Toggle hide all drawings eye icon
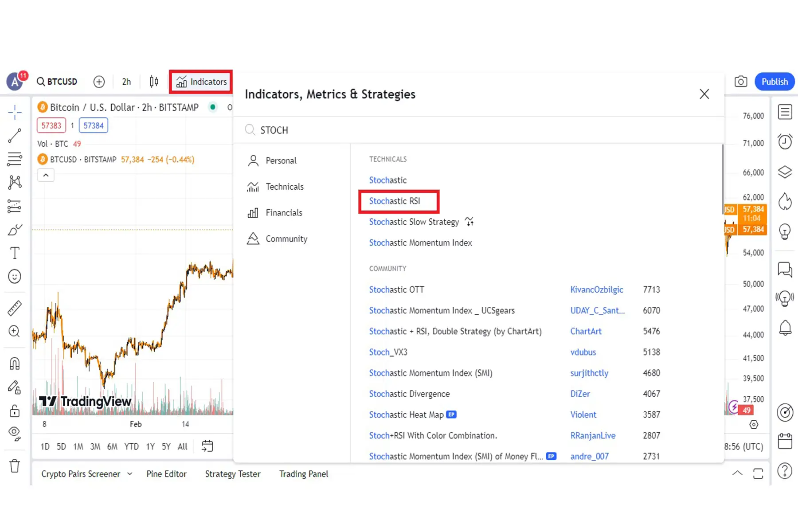 point(15,434)
